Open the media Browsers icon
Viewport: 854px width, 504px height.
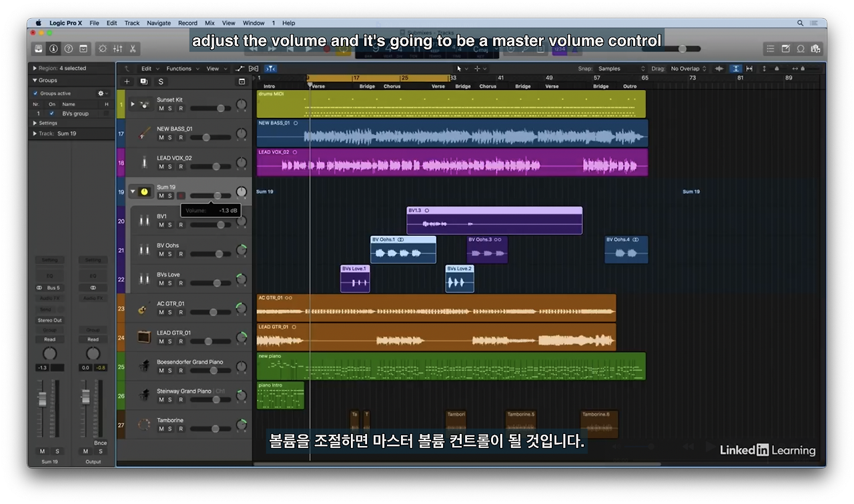(x=815, y=49)
